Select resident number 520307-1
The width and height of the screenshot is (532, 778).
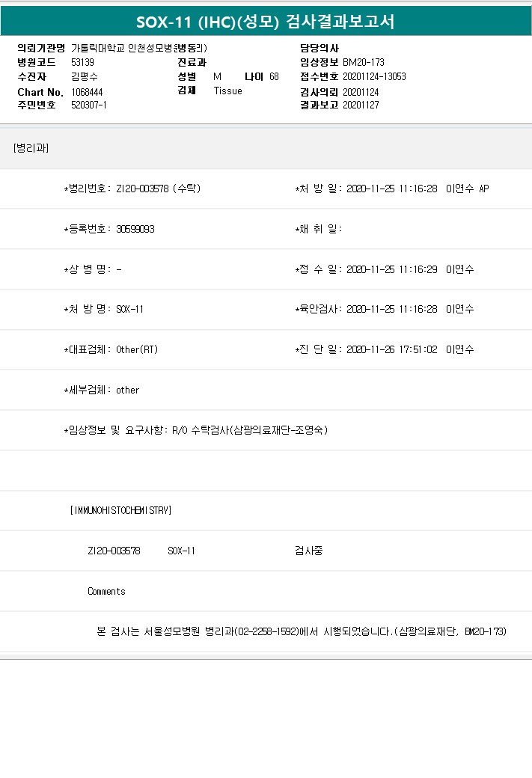(89, 105)
